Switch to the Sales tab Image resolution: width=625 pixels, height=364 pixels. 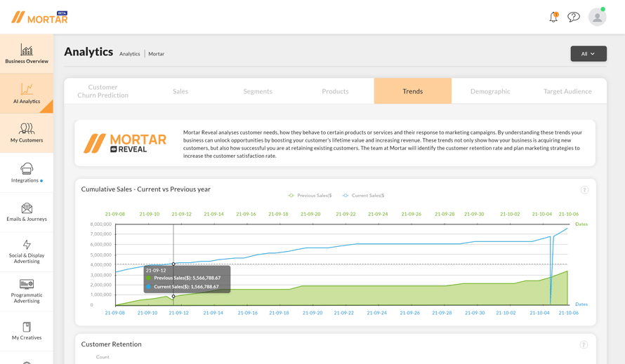click(180, 91)
